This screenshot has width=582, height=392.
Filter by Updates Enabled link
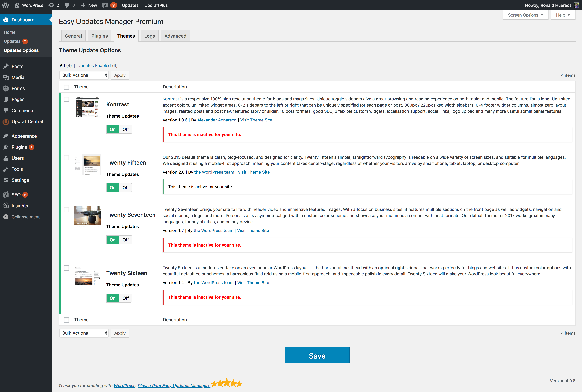[x=94, y=65]
